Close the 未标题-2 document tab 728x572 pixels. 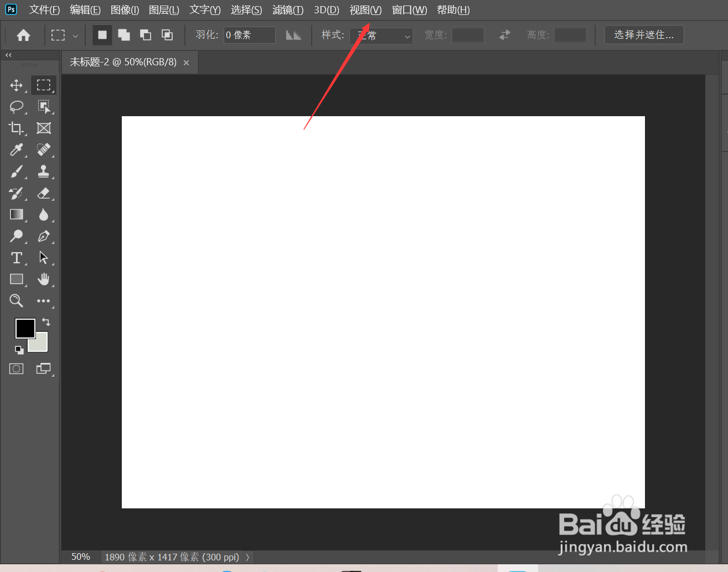pos(187,63)
